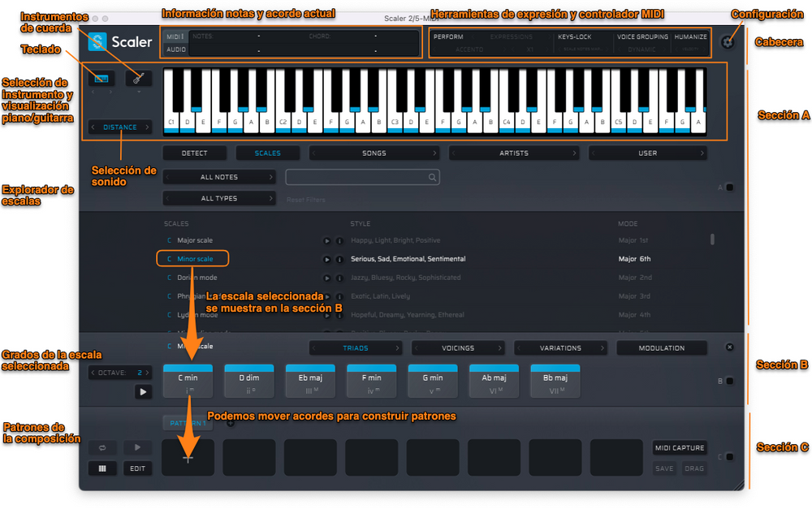Screen dimensions: 812x509
Task: Click inside the scale search field
Action: click(x=363, y=177)
